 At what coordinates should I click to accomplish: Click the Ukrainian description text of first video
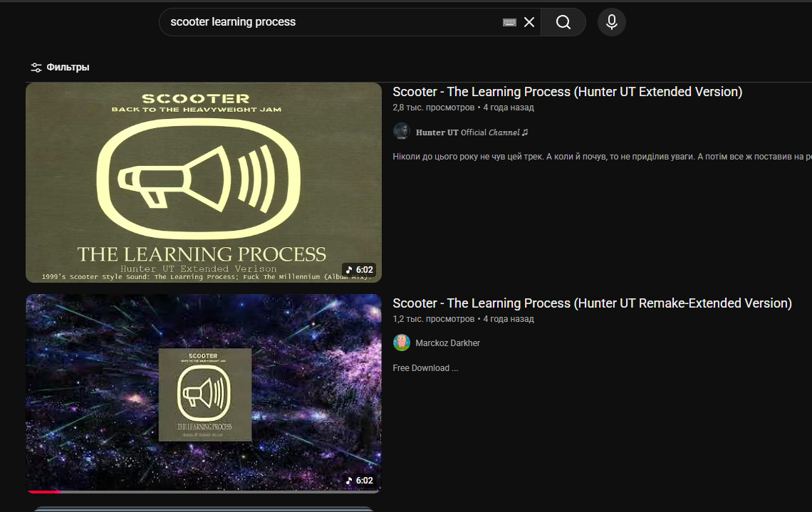602,157
